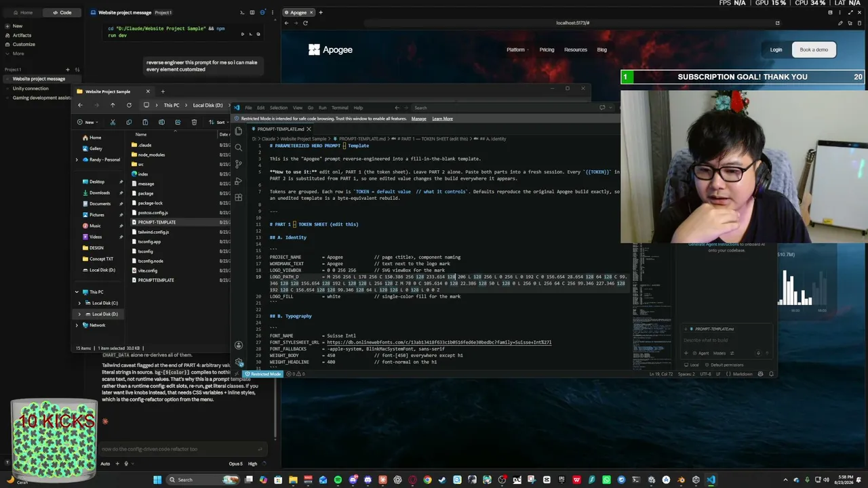Click the Book a demo button
Screen dimensions: 868x488
pyautogui.click(x=814, y=49)
